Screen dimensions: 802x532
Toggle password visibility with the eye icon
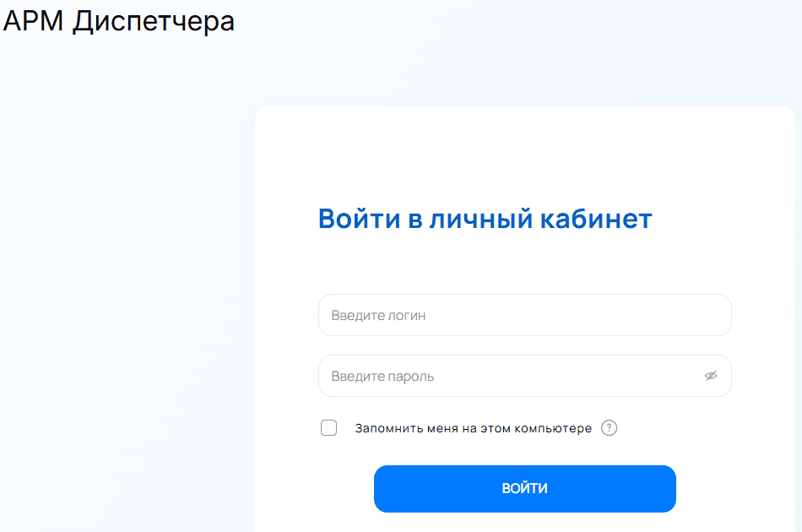coord(711,376)
